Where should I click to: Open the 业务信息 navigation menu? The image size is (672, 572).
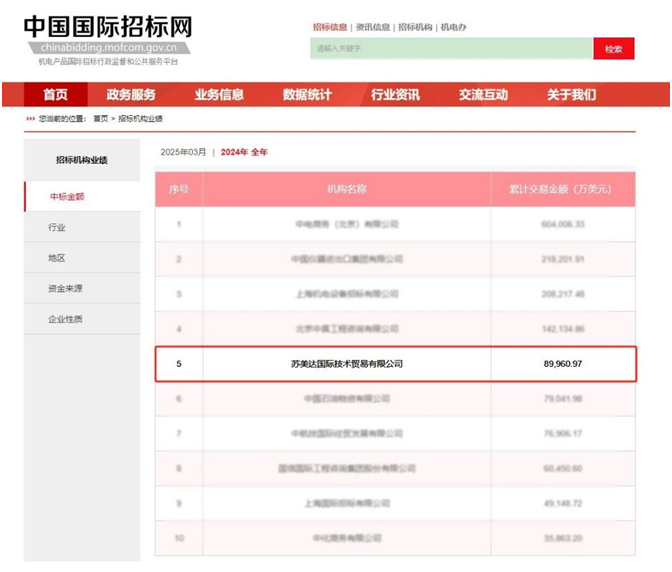click(219, 95)
